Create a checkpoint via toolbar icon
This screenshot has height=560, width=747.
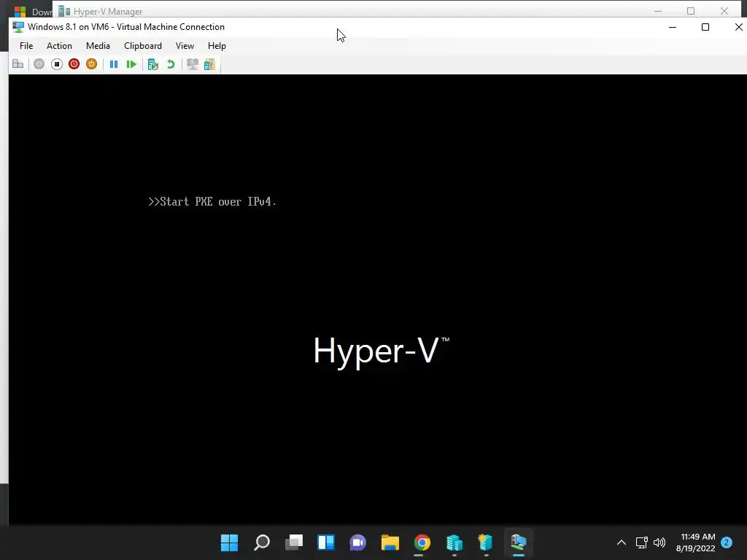pyautogui.click(x=153, y=64)
